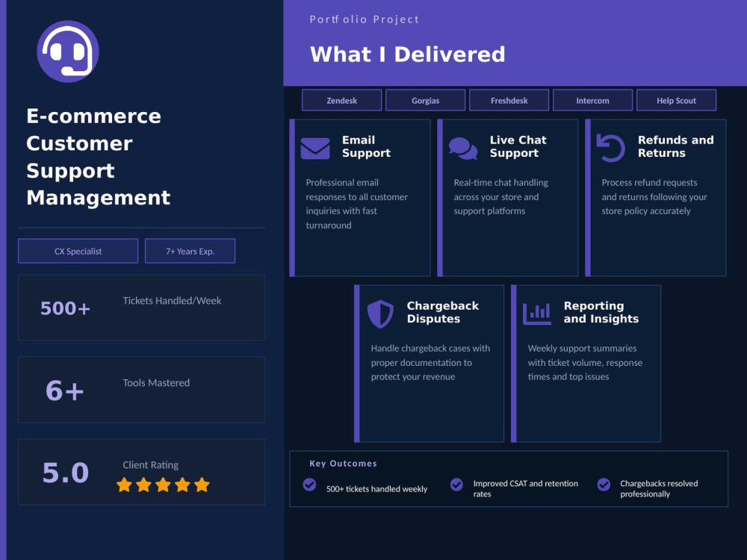The height and width of the screenshot is (560, 747).
Task: Click the Live Chat speech bubbles icon
Action: click(463, 149)
